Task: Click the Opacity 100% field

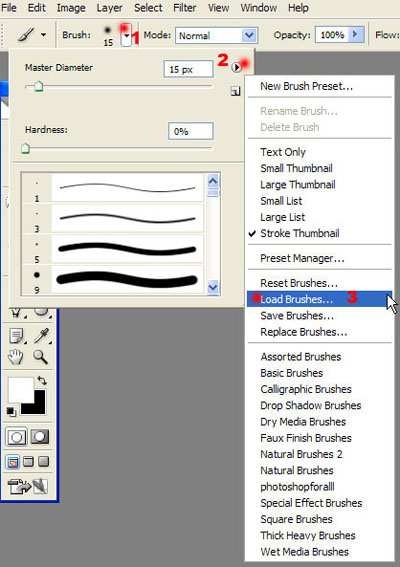Action: click(x=332, y=35)
